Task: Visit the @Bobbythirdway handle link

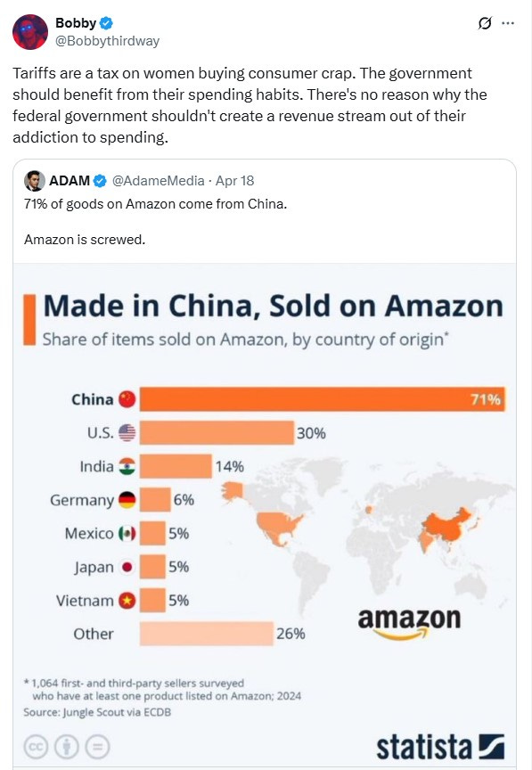Action: point(108,41)
